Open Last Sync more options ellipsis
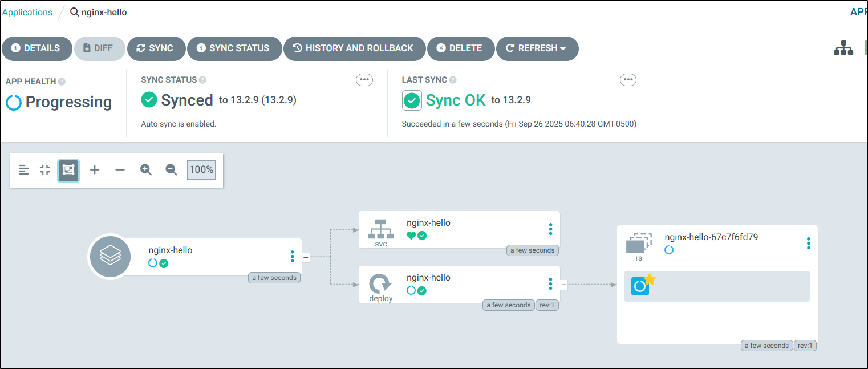This screenshot has height=369, width=868. 628,80
